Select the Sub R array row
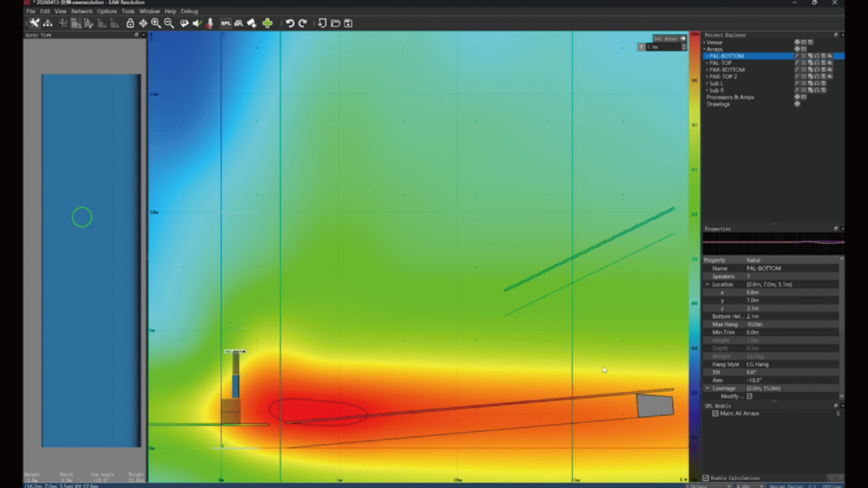This screenshot has height=488, width=868. tap(774, 90)
